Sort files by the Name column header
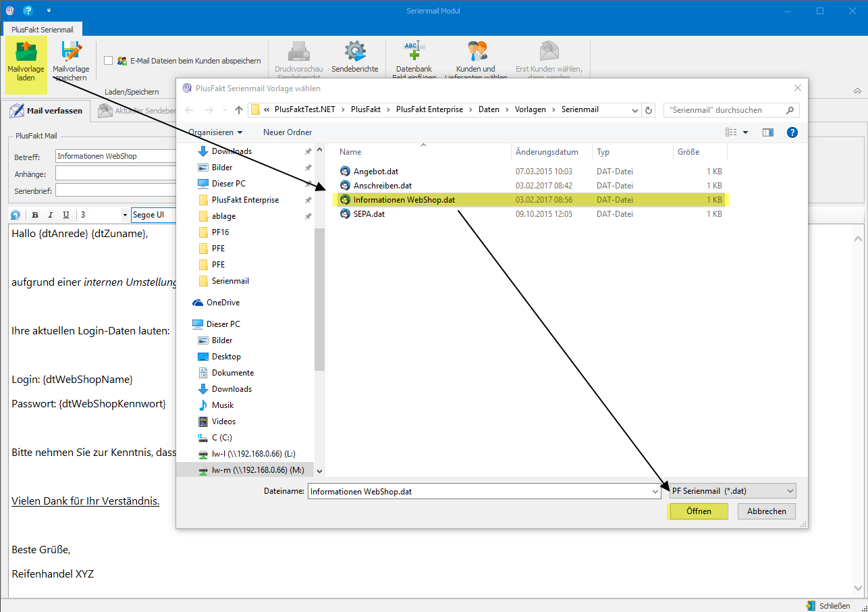 coord(424,152)
